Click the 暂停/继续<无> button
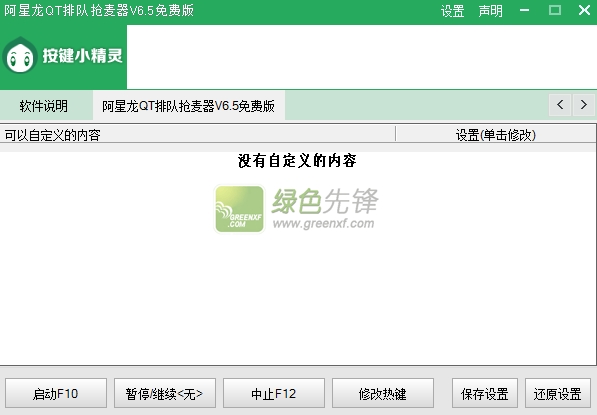597x415 pixels. click(x=164, y=393)
